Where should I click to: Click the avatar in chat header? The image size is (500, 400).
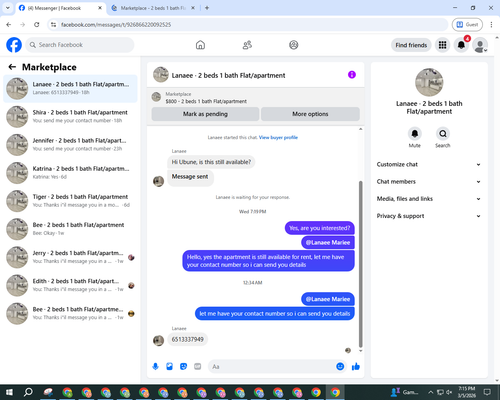pos(161,75)
